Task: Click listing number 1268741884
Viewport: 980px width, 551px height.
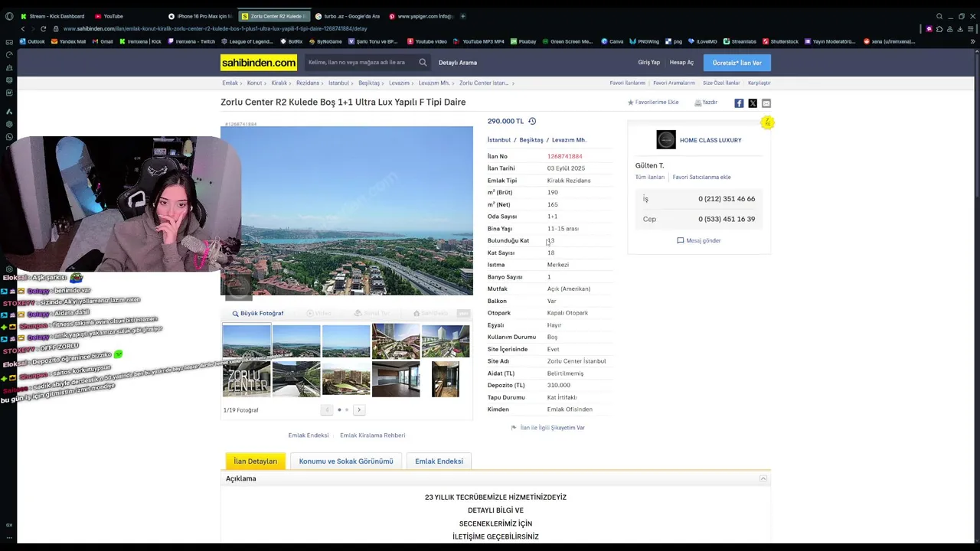Action: (x=565, y=156)
